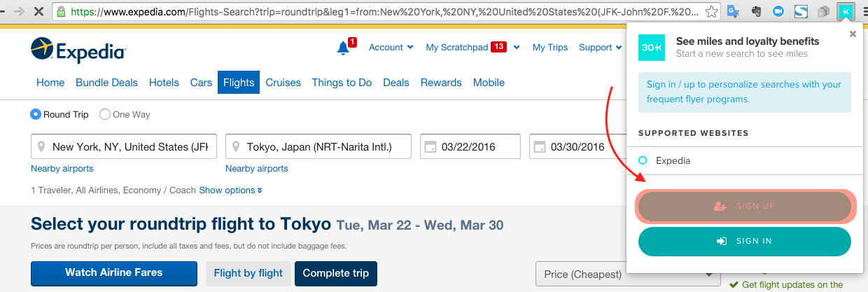Click the browser forward arrow
868x292 pixels.
(x=19, y=12)
